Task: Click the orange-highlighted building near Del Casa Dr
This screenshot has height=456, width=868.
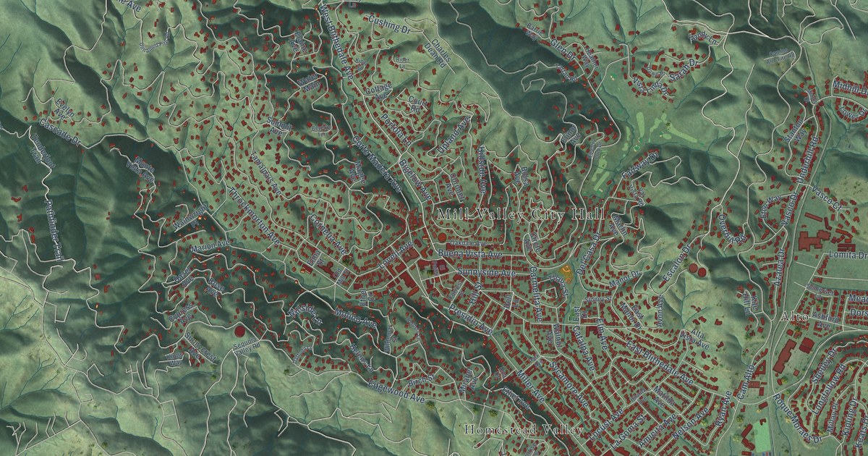Action: coord(566,273)
